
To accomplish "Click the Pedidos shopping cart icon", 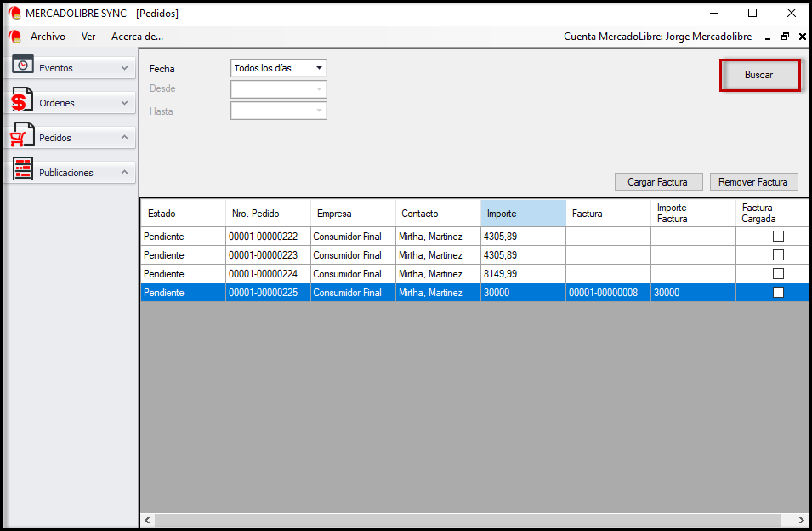I will click(22, 134).
